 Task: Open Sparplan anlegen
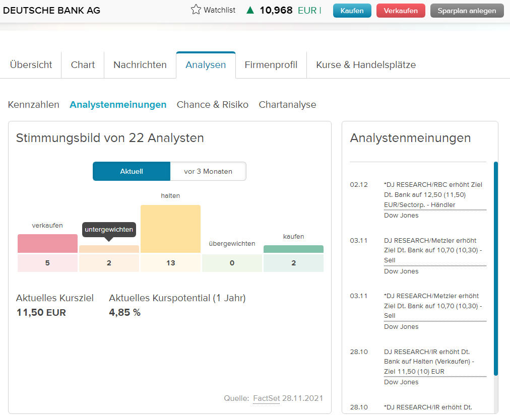coord(467,11)
